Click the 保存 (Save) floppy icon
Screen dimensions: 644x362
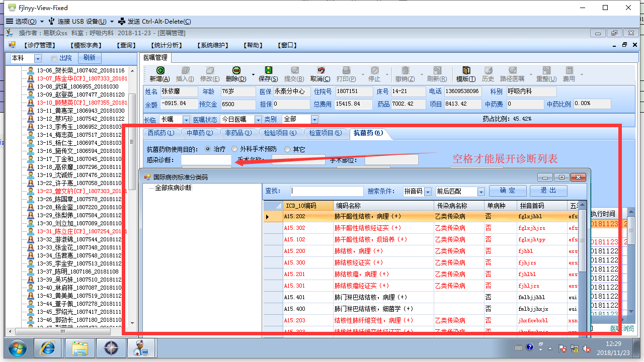pyautogui.click(x=268, y=70)
